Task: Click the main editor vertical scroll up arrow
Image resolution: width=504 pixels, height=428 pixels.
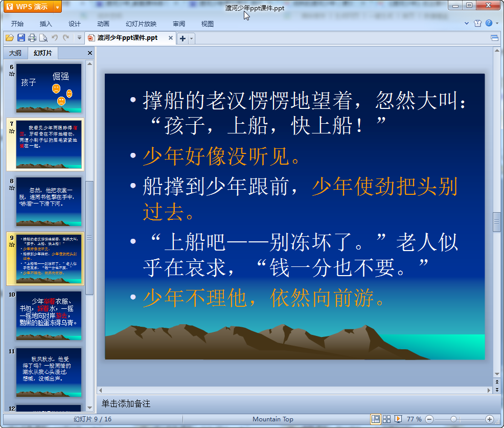Action: click(x=497, y=51)
